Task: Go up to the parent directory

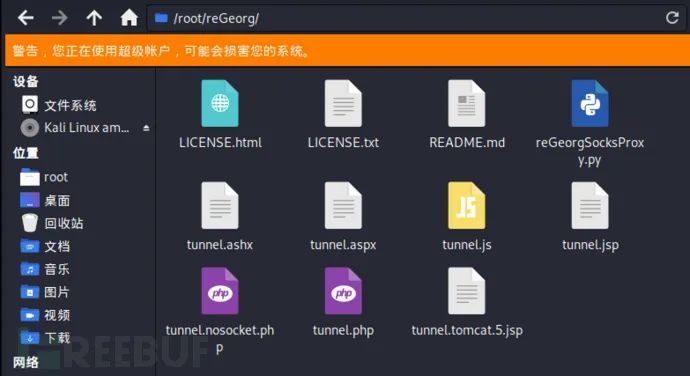Action: pos(94,18)
